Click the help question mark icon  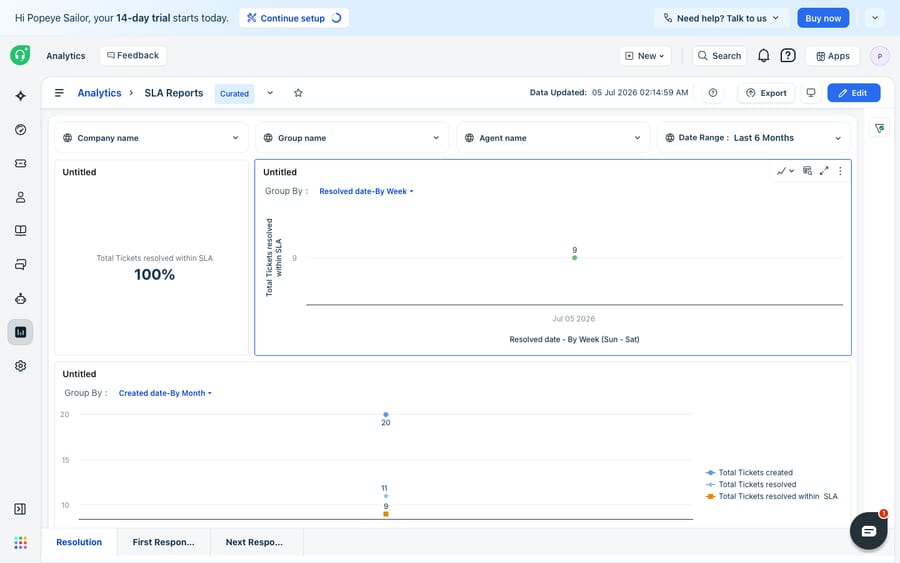point(788,56)
